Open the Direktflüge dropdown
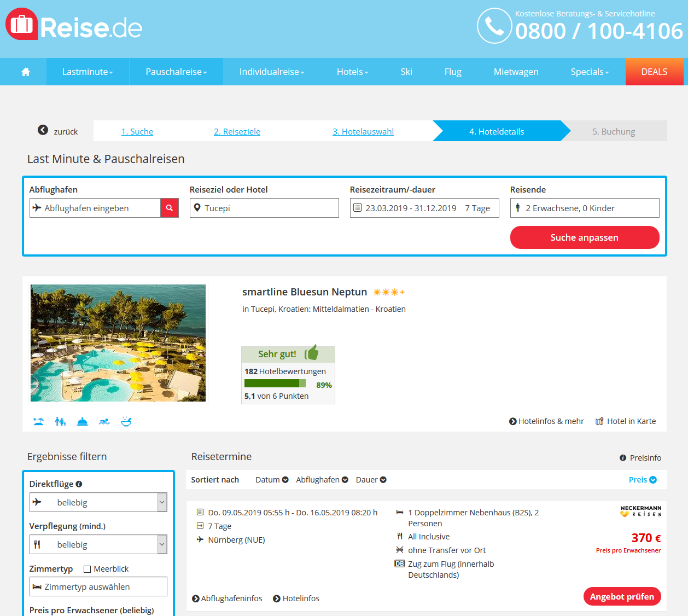 [98, 502]
